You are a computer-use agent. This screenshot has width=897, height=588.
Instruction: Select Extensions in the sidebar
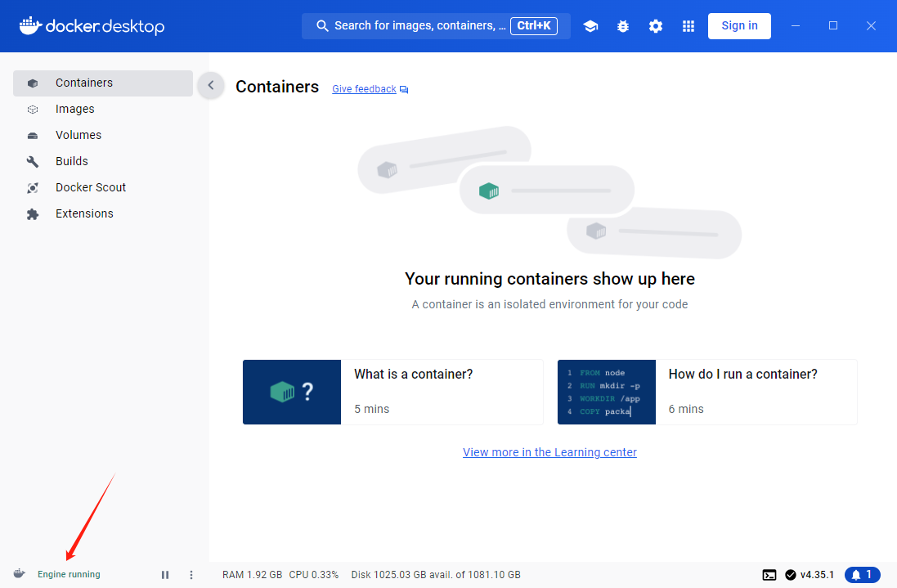103,214
